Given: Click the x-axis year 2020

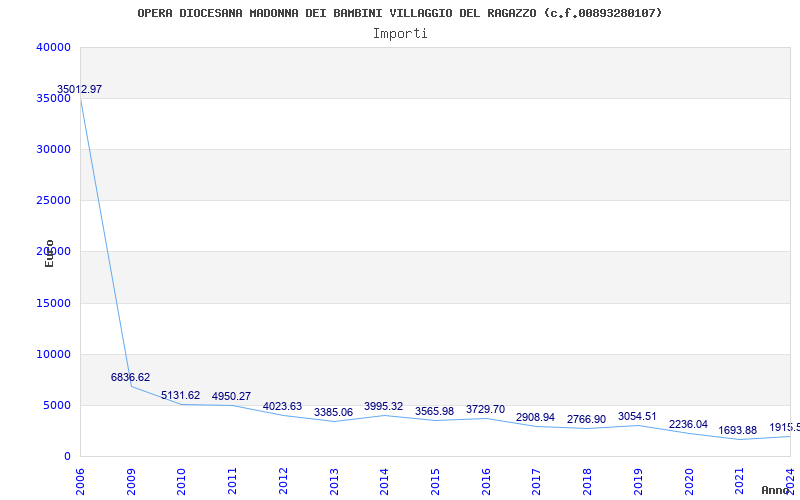Looking at the screenshot, I should pos(689,482).
